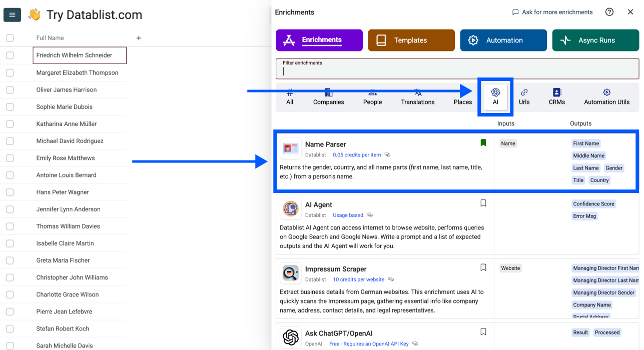Viewport: 644px width, 350px height.
Task: Bookmark the Impressum Scraper enrichment
Action: click(x=483, y=267)
